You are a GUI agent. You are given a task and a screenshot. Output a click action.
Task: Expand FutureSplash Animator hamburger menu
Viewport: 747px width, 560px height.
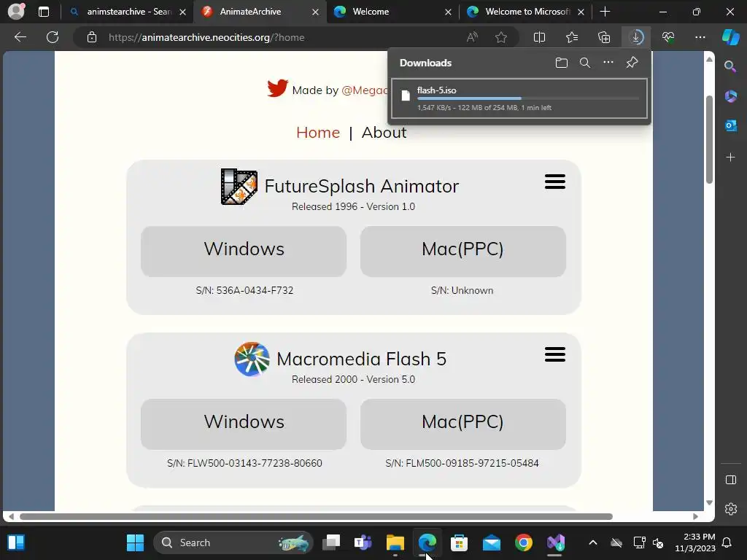click(555, 182)
